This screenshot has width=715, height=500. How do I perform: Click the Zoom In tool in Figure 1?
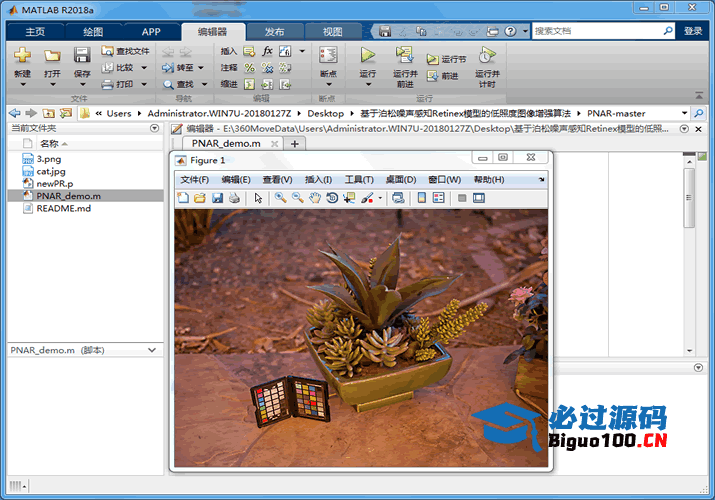[x=281, y=198]
